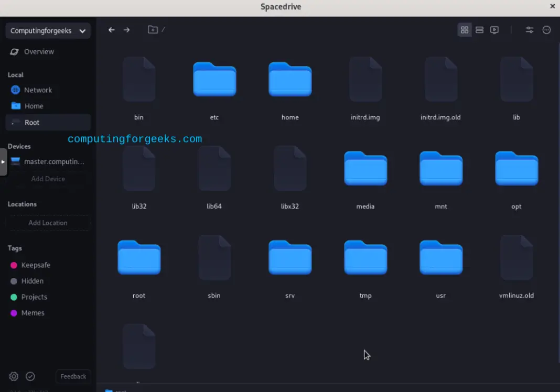The height and width of the screenshot is (392, 560).
Task: Switch to the Network view
Action: [38, 90]
